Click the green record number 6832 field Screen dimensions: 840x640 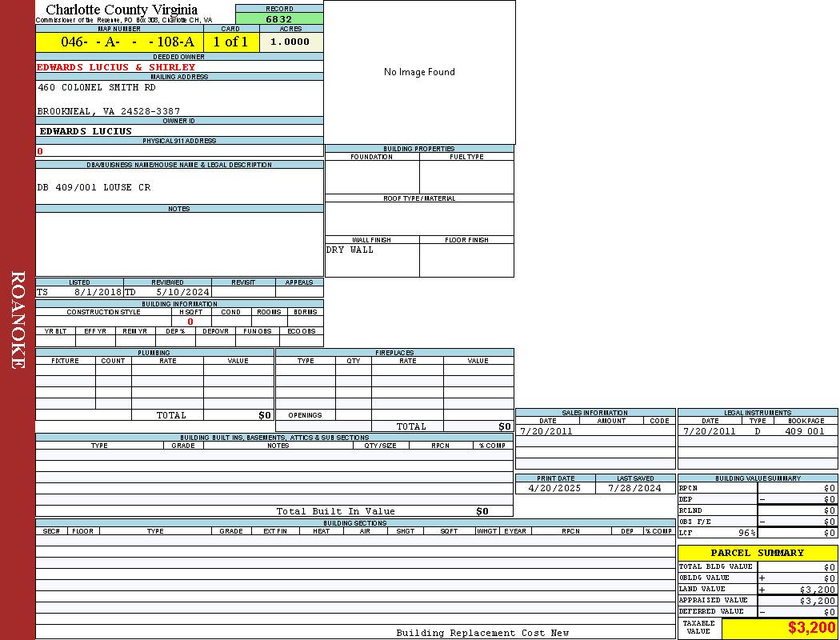click(x=279, y=18)
